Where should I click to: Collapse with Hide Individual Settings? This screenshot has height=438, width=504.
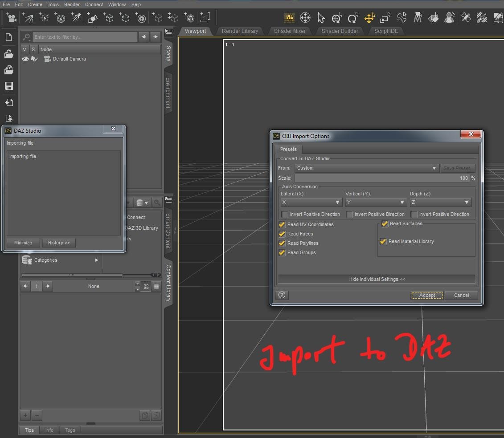pyautogui.click(x=377, y=279)
